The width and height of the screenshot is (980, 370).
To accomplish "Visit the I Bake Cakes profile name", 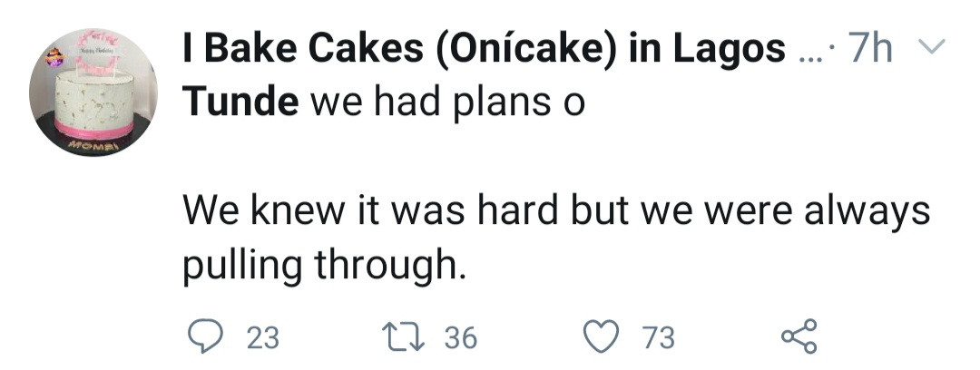I will point(485,52).
